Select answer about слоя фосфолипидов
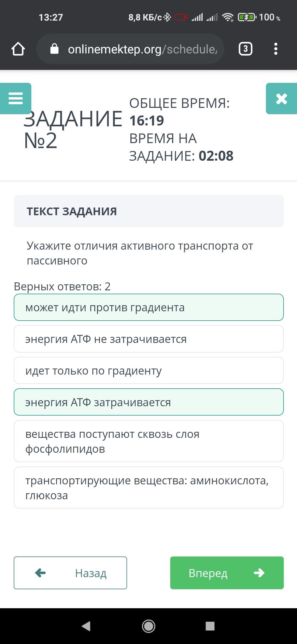 pos(148,441)
